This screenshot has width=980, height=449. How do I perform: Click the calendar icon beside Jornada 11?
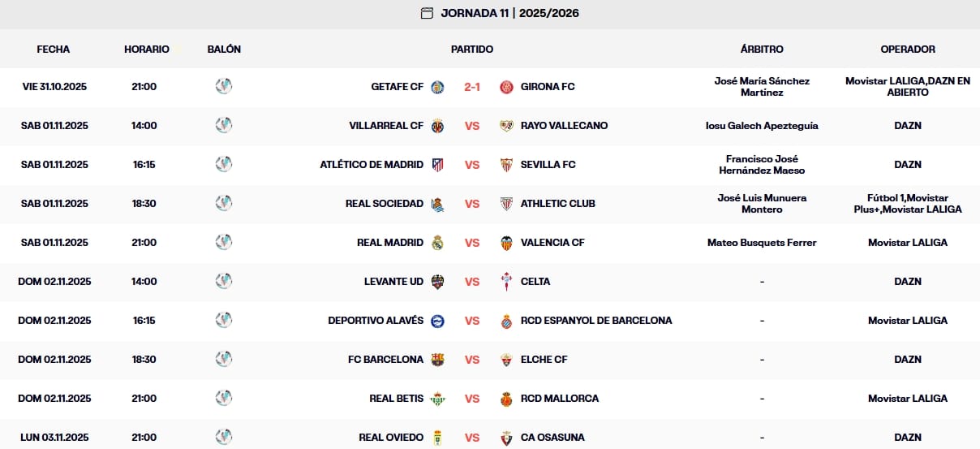[x=427, y=13]
